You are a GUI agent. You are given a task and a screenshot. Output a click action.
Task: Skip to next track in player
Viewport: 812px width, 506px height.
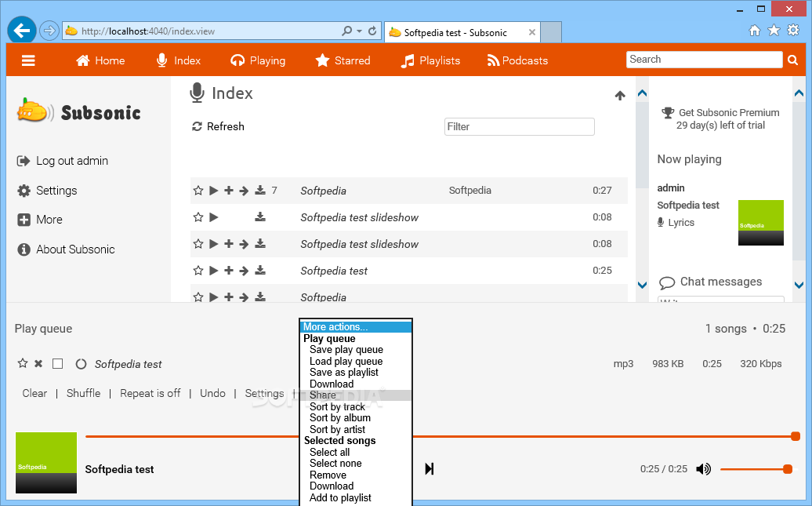tap(430, 469)
